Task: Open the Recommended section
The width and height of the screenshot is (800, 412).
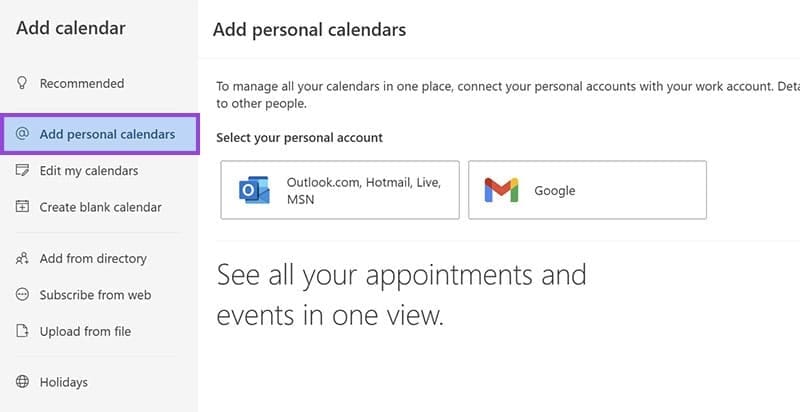Action: (x=82, y=83)
